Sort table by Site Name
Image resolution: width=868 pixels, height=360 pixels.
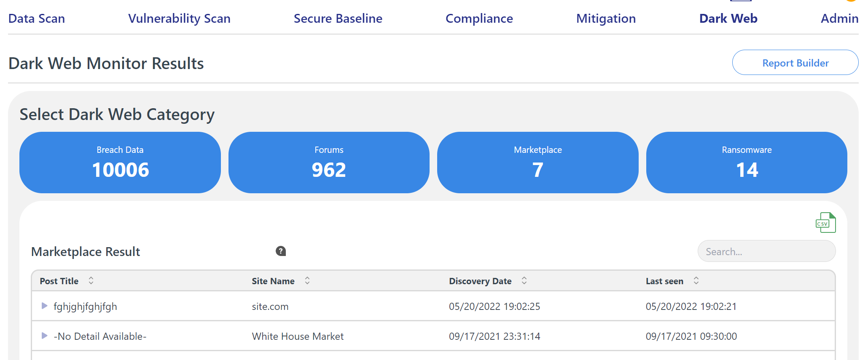[307, 281]
